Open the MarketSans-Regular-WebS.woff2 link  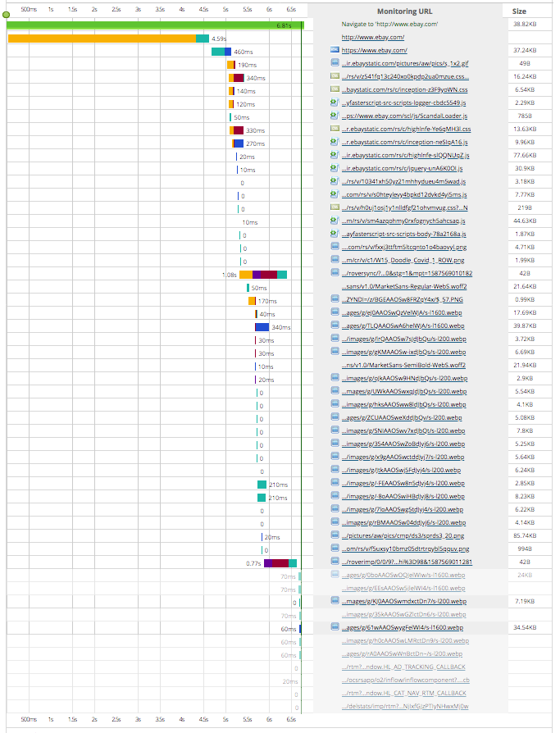point(404,286)
